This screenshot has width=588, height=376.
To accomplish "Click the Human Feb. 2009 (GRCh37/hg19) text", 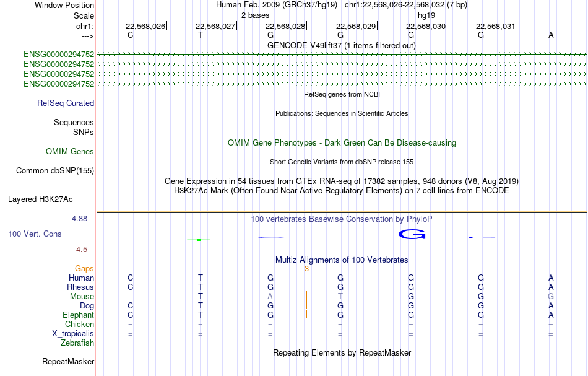I will pyautogui.click(x=277, y=5).
